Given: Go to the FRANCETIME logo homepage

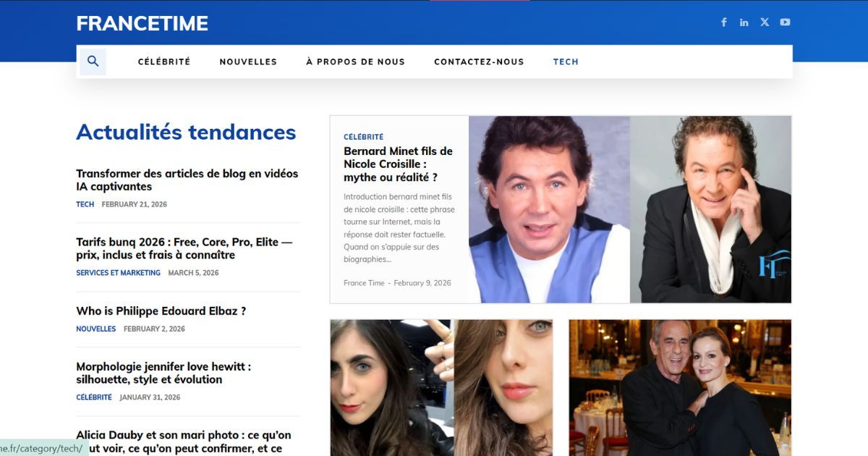Looking at the screenshot, I should pyautogui.click(x=142, y=23).
